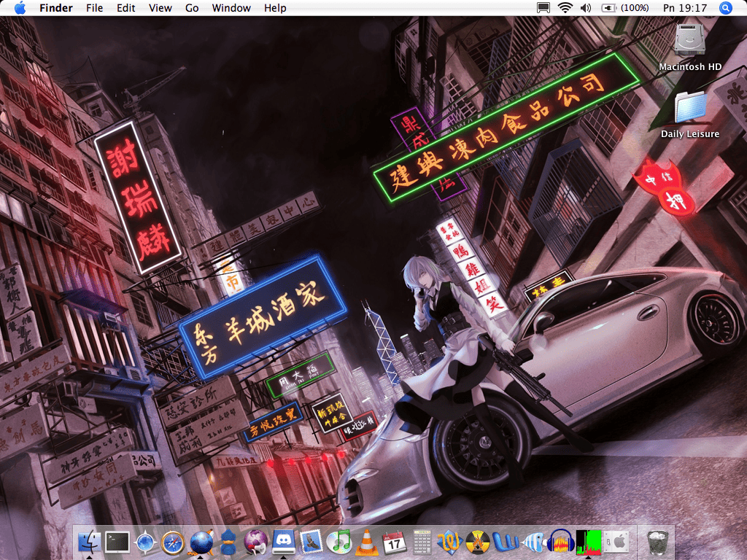Open the Trash in the dock
This screenshot has height=560, width=747.
(x=658, y=542)
